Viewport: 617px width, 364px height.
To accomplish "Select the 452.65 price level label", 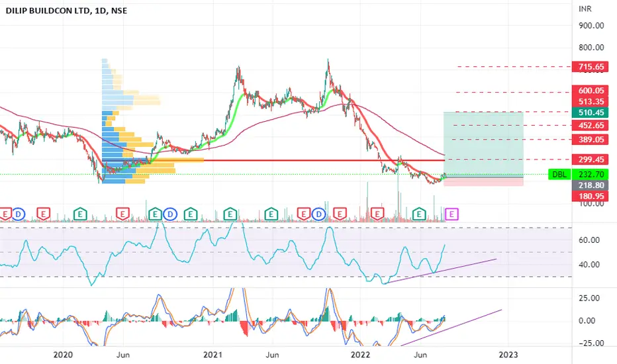I will (591, 126).
